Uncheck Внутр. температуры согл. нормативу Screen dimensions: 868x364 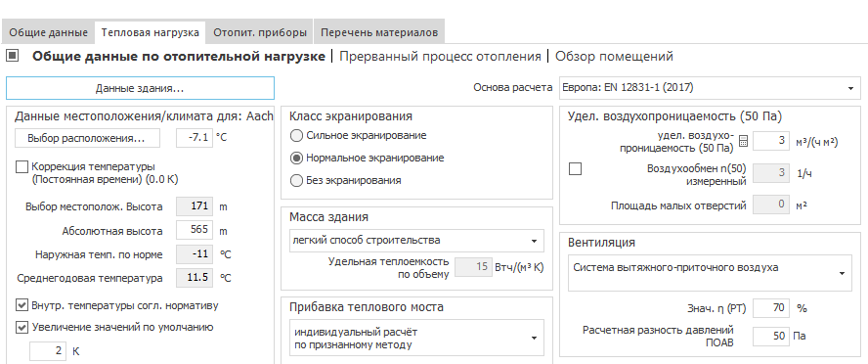click(22, 305)
